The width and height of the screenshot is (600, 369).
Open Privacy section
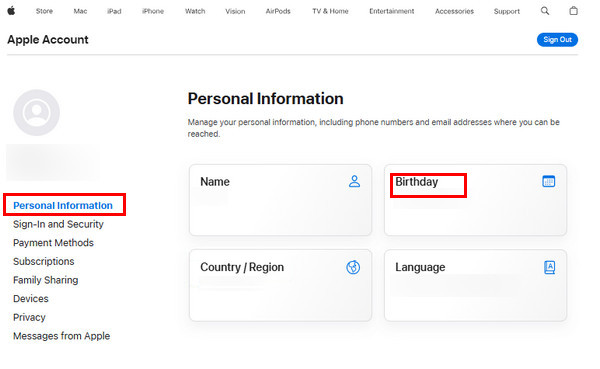[x=29, y=317]
